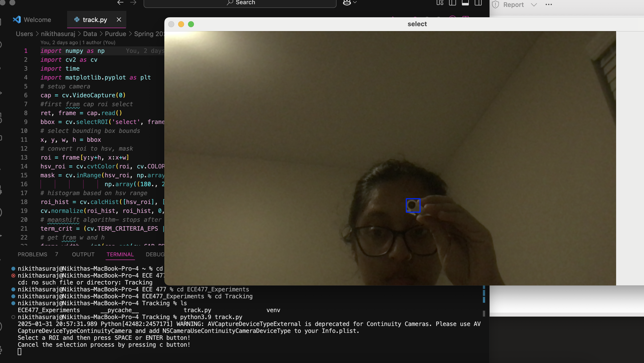Click the Report button label
The width and height of the screenshot is (644, 363).
(513, 5)
